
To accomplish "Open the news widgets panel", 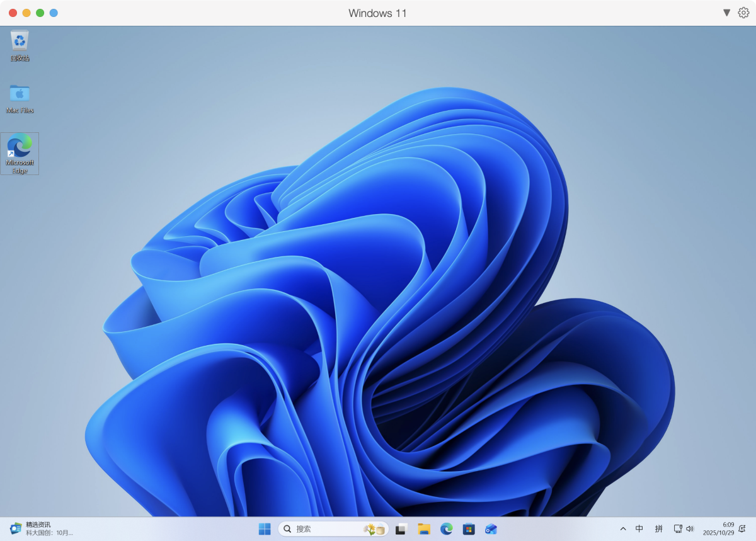I will 42,529.
